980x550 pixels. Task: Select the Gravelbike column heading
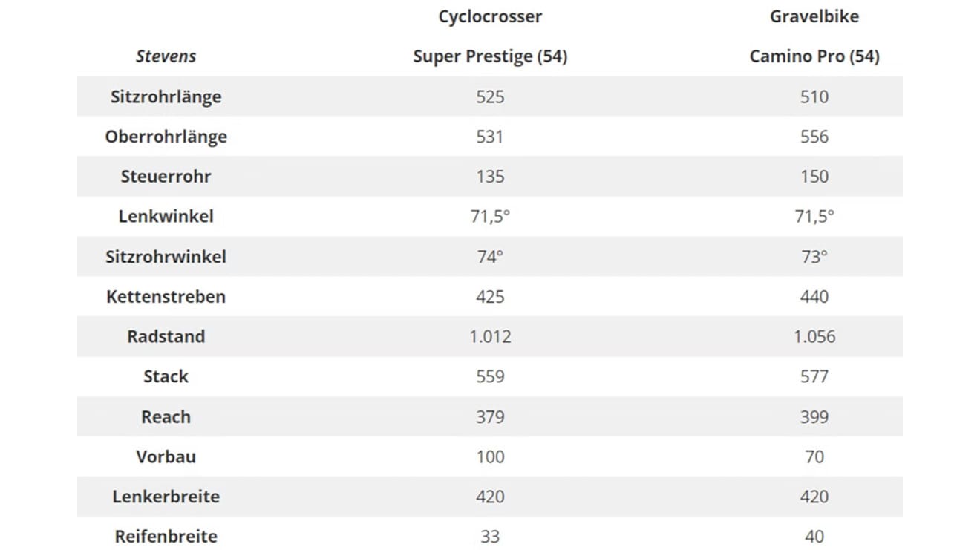click(814, 16)
